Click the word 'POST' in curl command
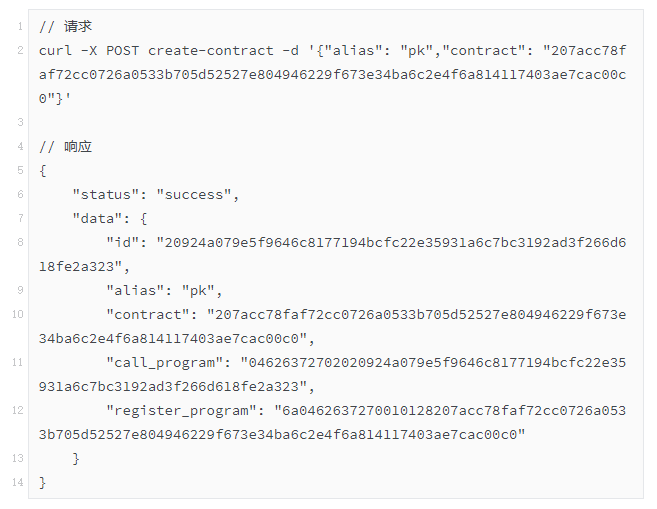This screenshot has width=657, height=509. (122, 51)
